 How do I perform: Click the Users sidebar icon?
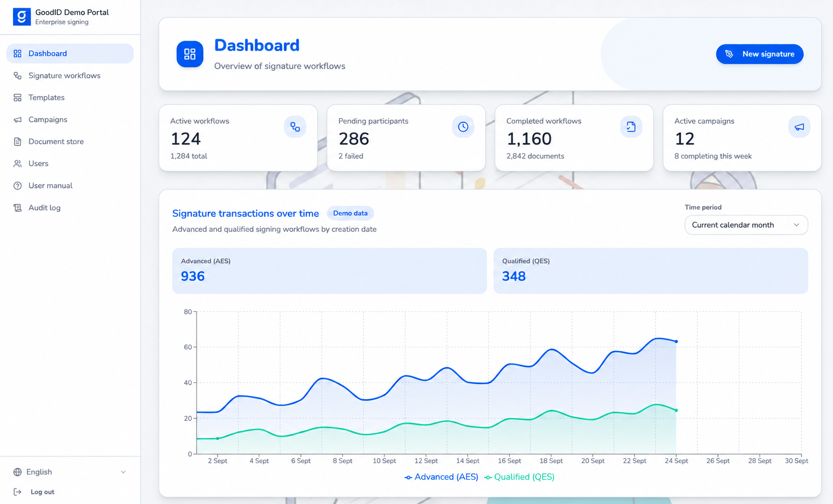tap(18, 164)
